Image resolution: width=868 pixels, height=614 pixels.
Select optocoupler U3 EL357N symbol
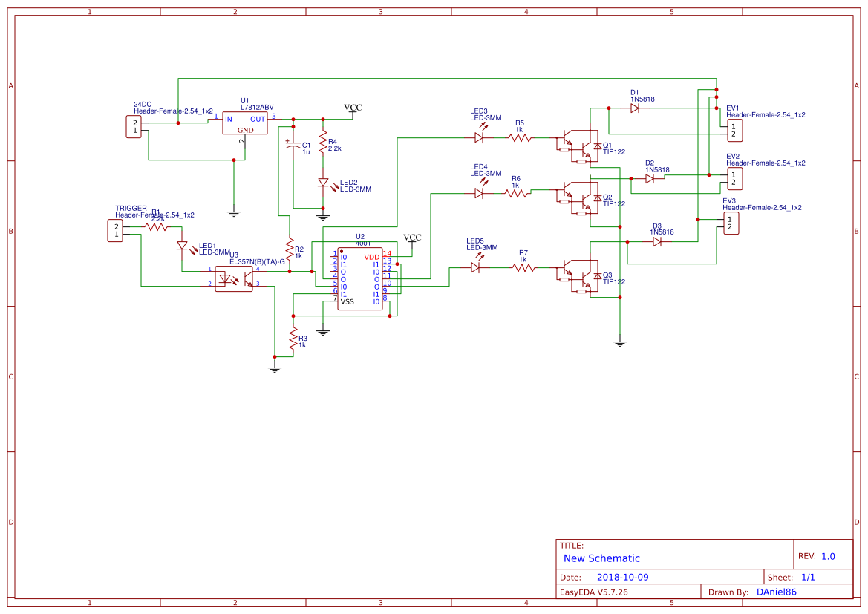[x=233, y=278]
